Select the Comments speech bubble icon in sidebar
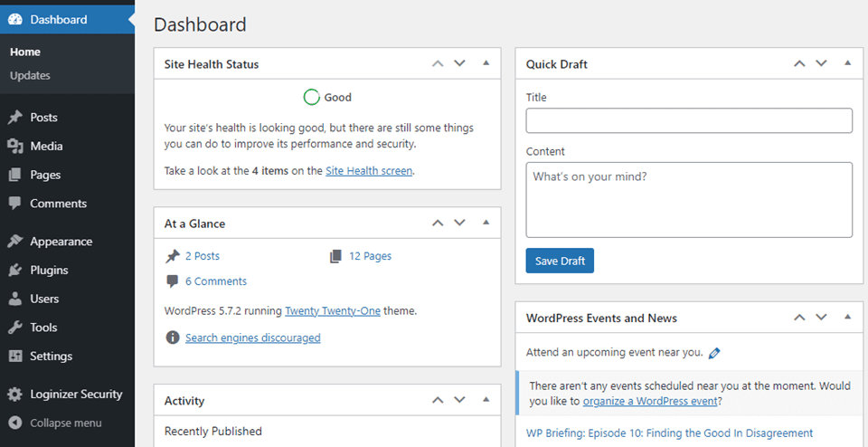This screenshot has width=868, height=447. [x=15, y=204]
